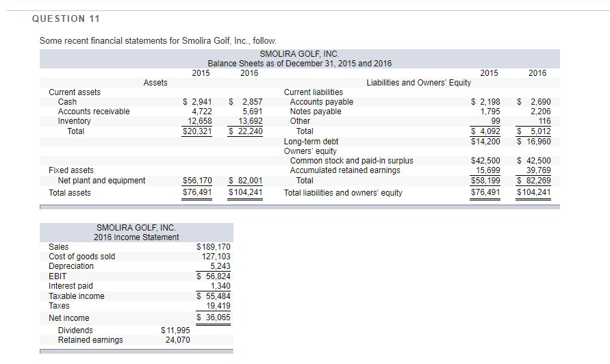The image size is (610, 364).
Task: Select the Retained earnings value 24,070
Action: pos(178,340)
